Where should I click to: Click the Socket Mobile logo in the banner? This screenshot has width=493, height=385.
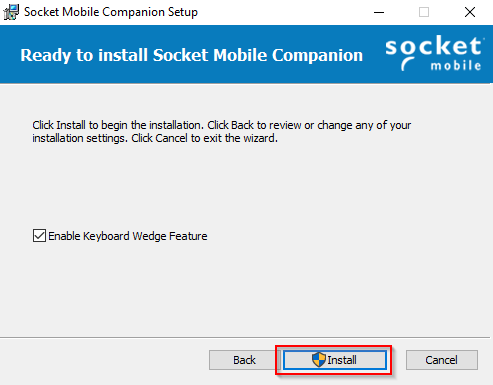pyautogui.click(x=434, y=53)
